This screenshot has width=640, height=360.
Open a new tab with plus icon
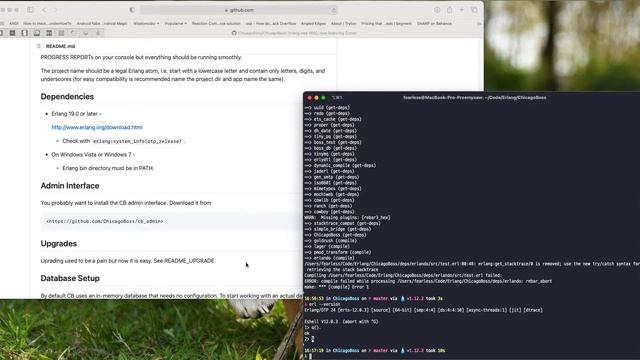tap(462, 10)
